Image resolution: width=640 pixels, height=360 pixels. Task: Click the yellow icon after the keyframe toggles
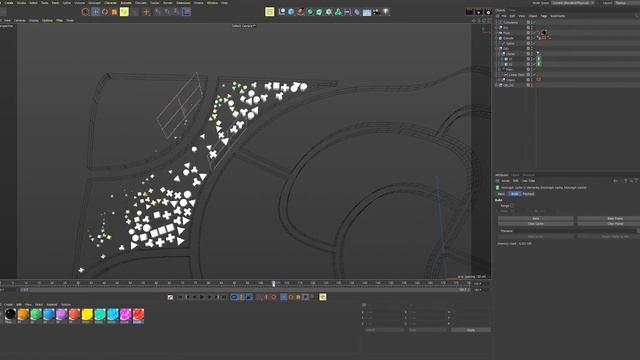point(322,297)
